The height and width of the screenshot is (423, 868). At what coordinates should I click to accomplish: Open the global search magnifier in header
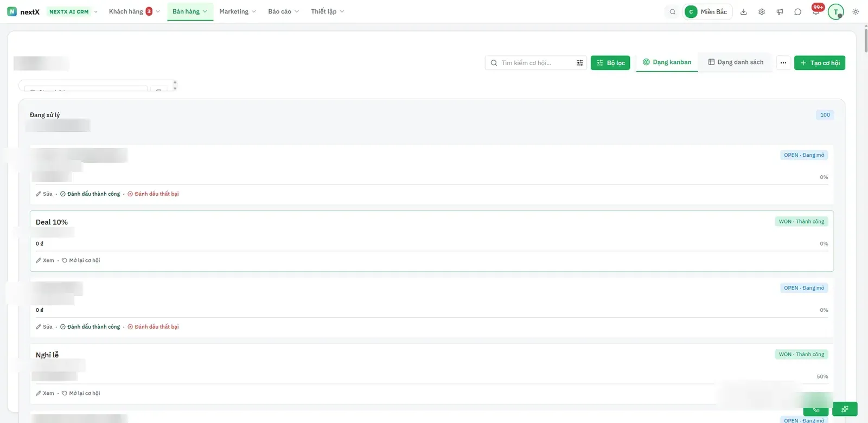(x=673, y=12)
